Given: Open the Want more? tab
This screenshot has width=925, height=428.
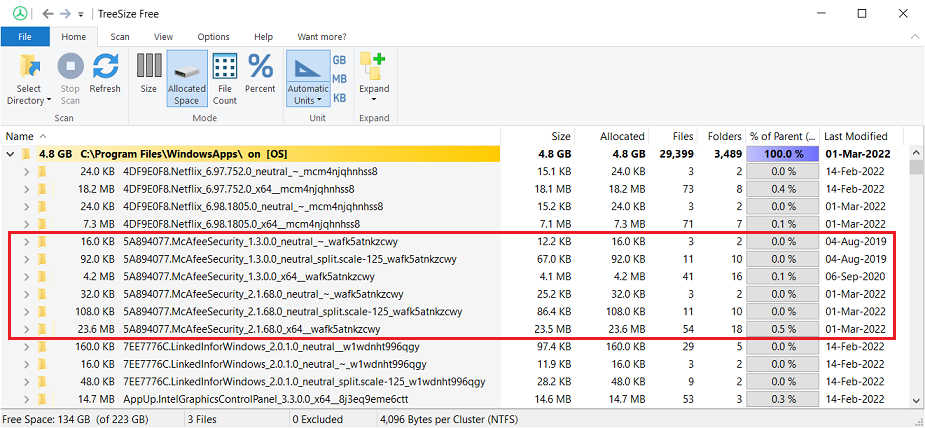Looking at the screenshot, I should click(322, 37).
